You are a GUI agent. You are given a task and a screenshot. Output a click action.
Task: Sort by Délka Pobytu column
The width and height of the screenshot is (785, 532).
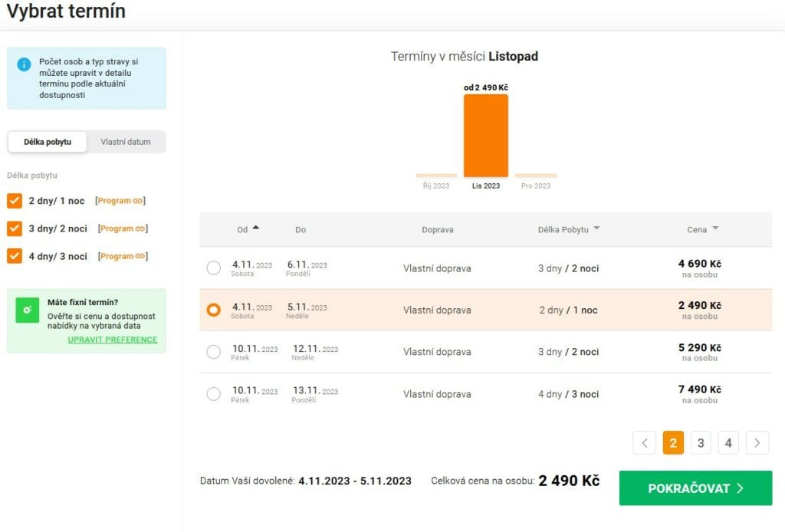568,229
